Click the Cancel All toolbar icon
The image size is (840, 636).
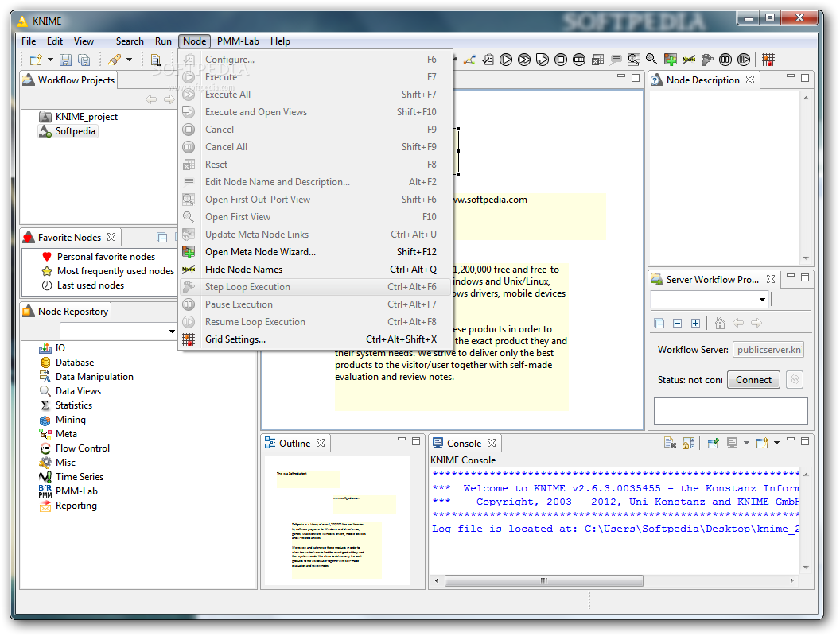[x=579, y=60]
